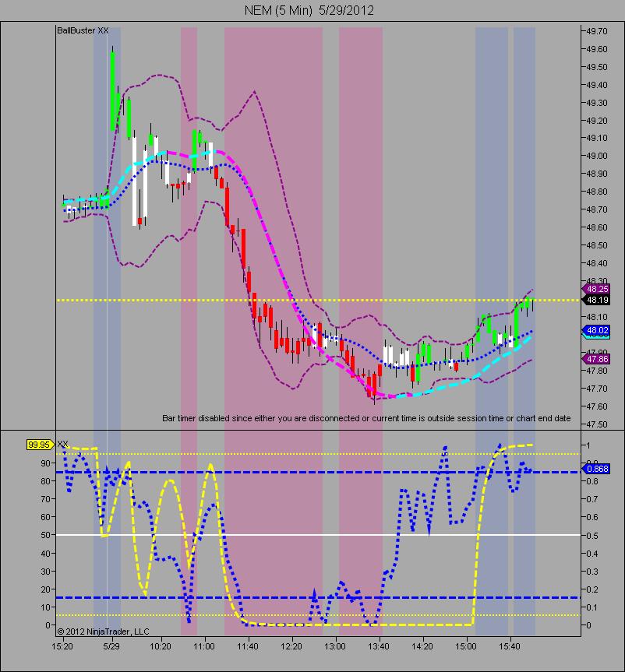
Task: Click the 48.80 price axis label
Action: [x=597, y=192]
